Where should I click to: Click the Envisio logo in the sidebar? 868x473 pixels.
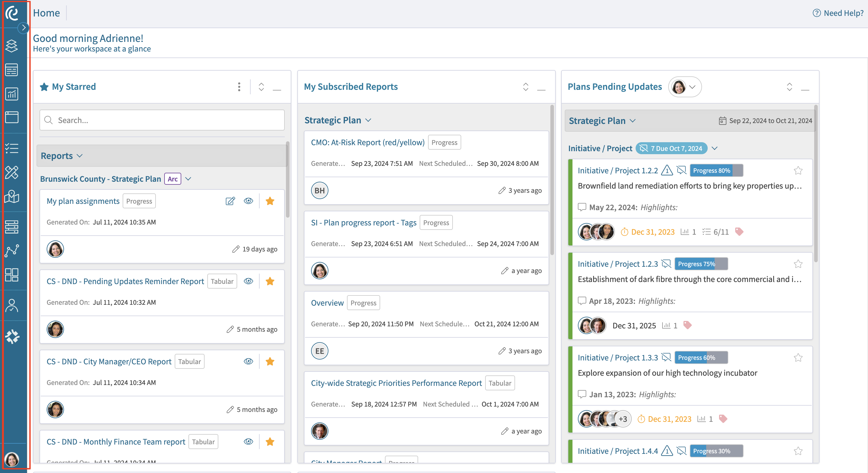(12, 13)
